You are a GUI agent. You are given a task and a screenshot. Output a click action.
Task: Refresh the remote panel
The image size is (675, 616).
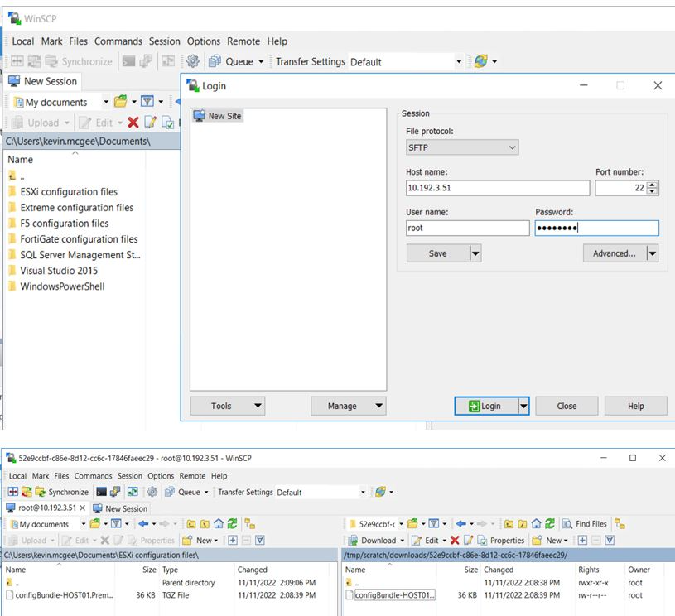(x=550, y=524)
